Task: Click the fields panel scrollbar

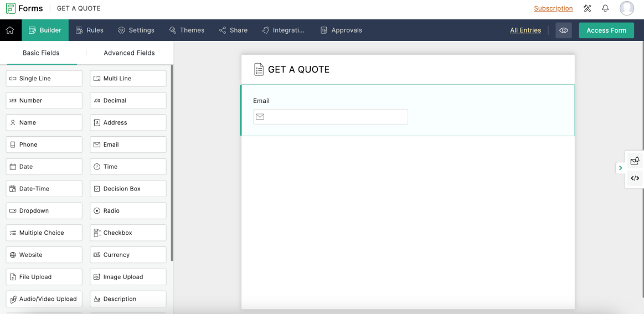Action: click(172, 163)
